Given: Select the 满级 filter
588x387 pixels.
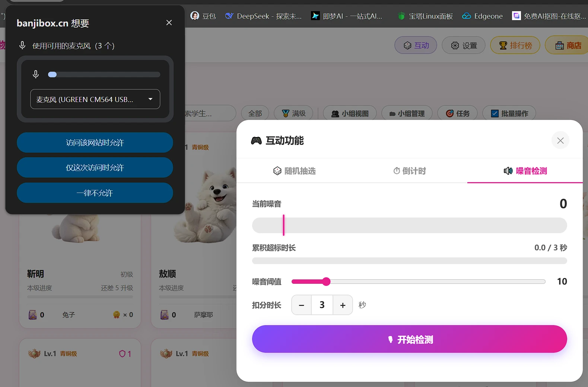Looking at the screenshot, I should (x=293, y=113).
